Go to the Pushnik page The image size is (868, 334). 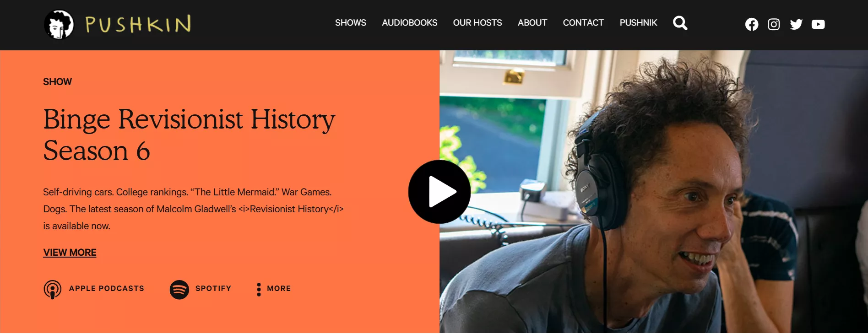click(638, 23)
